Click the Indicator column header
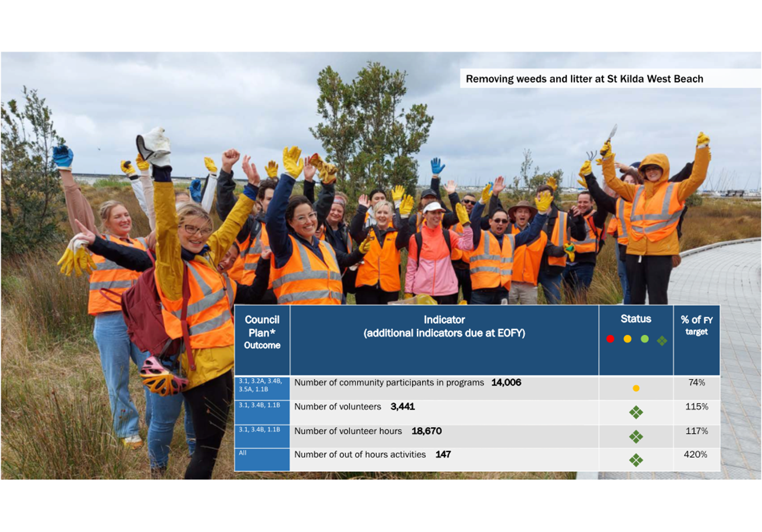This screenshot has height=532, width=762. click(444, 327)
